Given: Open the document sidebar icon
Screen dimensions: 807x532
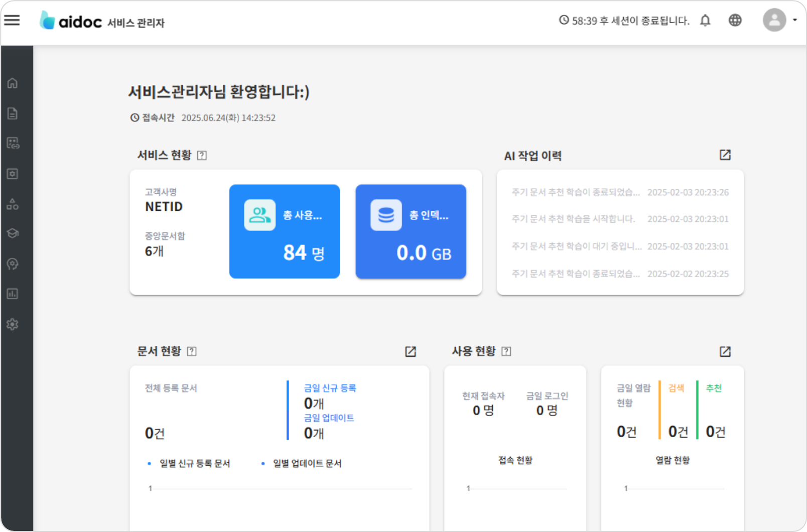Looking at the screenshot, I should pos(13,113).
